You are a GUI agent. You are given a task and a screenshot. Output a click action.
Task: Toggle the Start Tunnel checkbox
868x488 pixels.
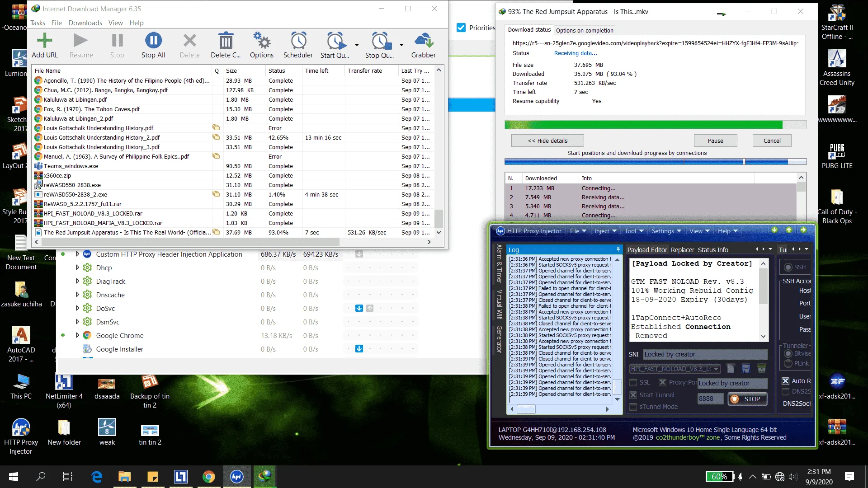[x=633, y=395]
